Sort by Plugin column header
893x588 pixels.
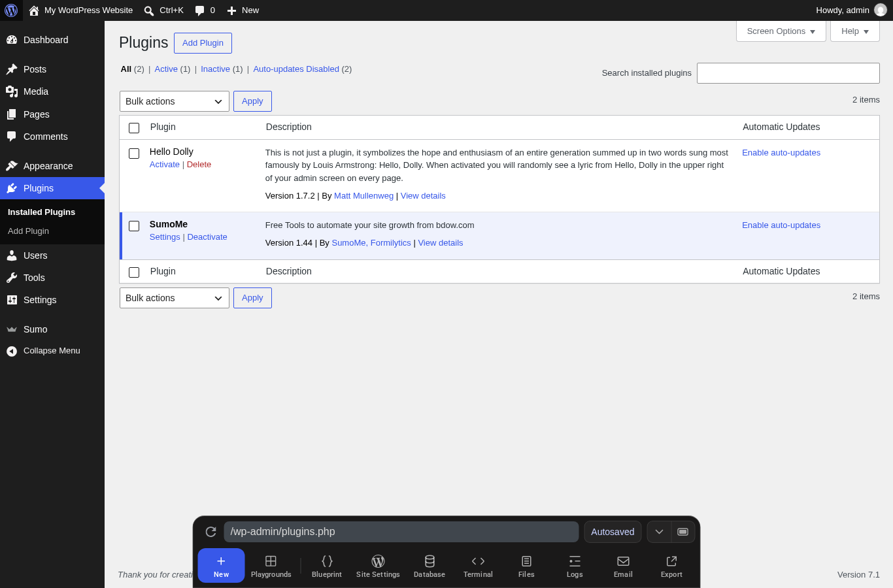163,127
